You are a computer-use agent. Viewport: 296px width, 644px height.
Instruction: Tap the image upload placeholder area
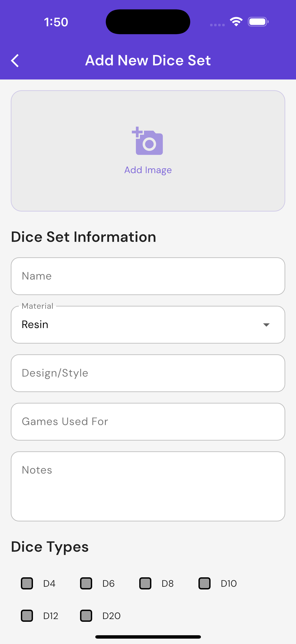coord(148,151)
